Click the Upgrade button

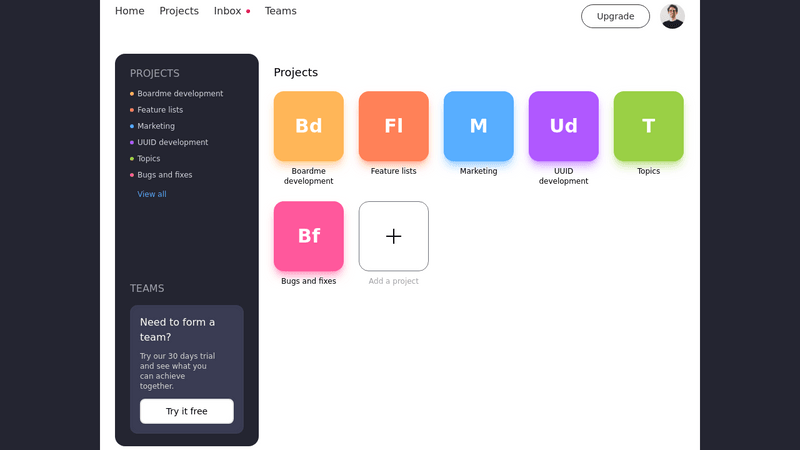[615, 16]
